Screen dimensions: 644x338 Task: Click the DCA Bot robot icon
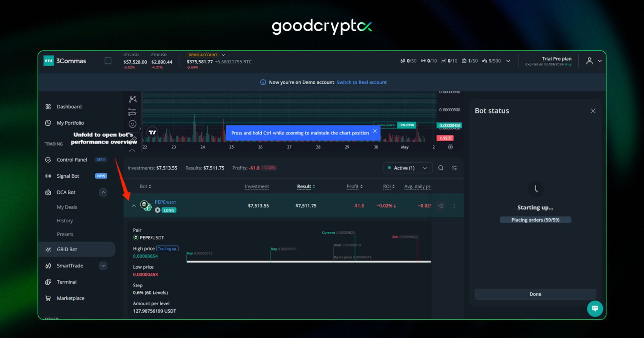click(48, 192)
